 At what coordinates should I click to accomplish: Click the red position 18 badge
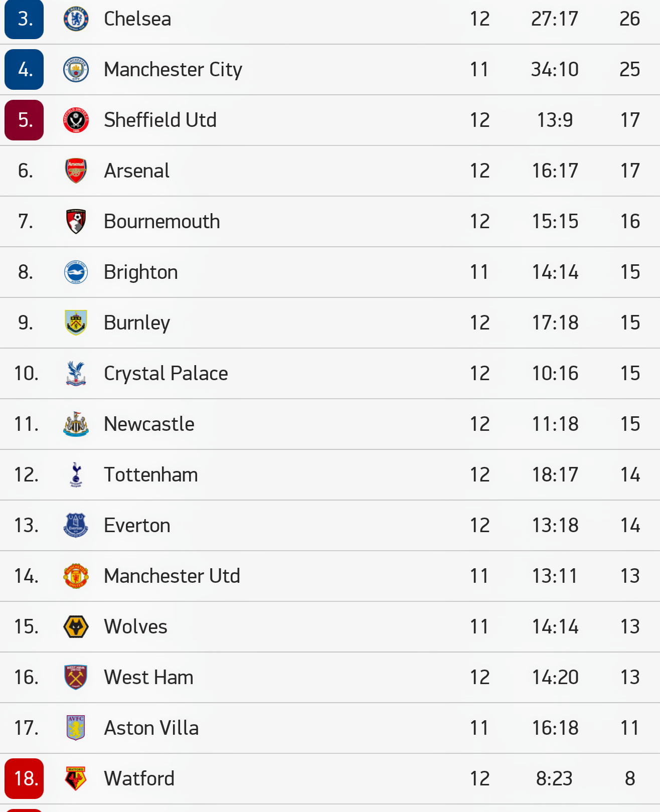(x=24, y=778)
